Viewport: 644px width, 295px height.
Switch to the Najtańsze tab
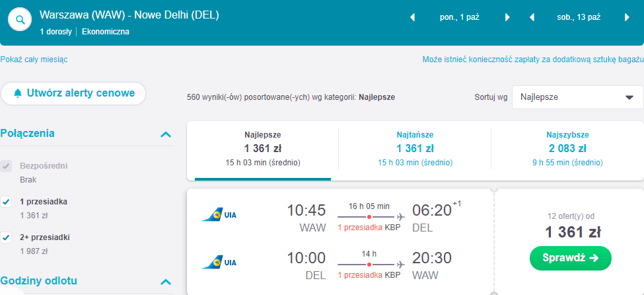tap(415, 149)
